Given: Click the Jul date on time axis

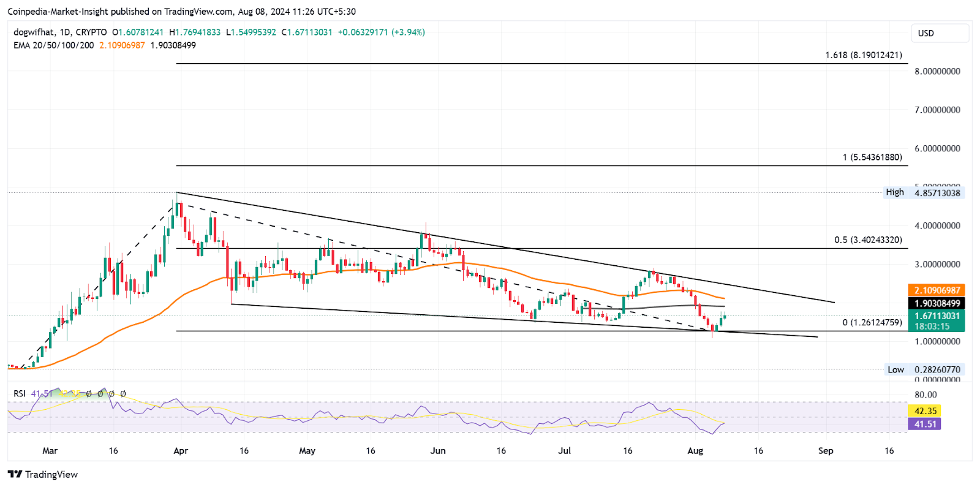Looking at the screenshot, I should coord(565,451).
